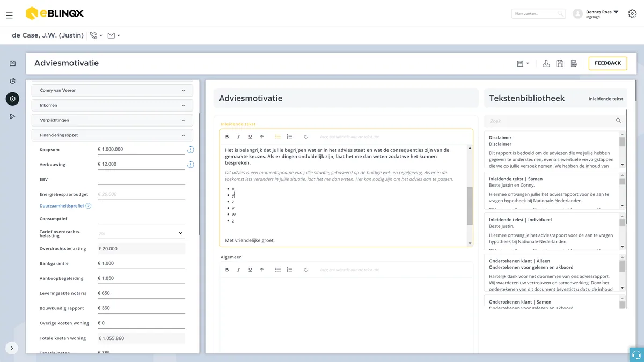Click the save floppy disk icon
This screenshot has width=644, height=362.
560,63
